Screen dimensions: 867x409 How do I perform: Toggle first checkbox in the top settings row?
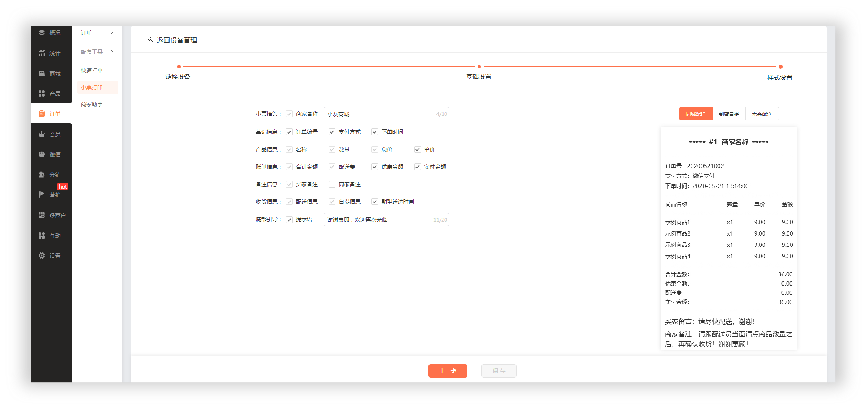[x=289, y=115]
